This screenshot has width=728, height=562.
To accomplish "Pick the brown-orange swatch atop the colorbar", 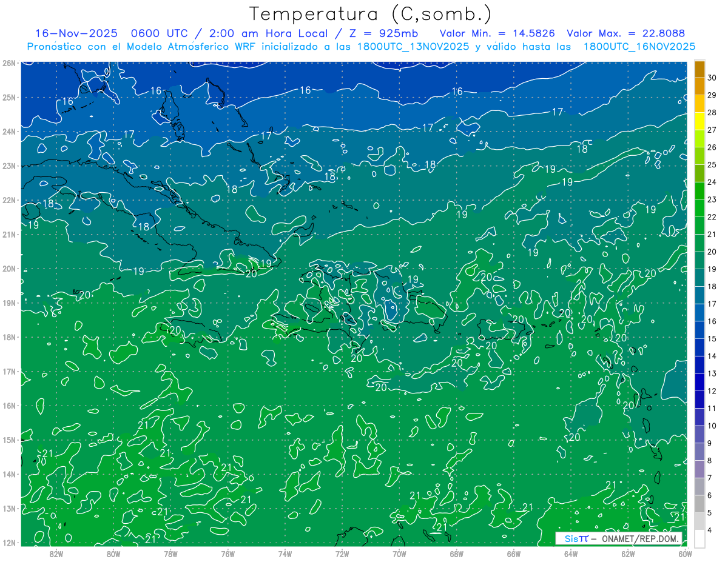I will click(699, 69).
